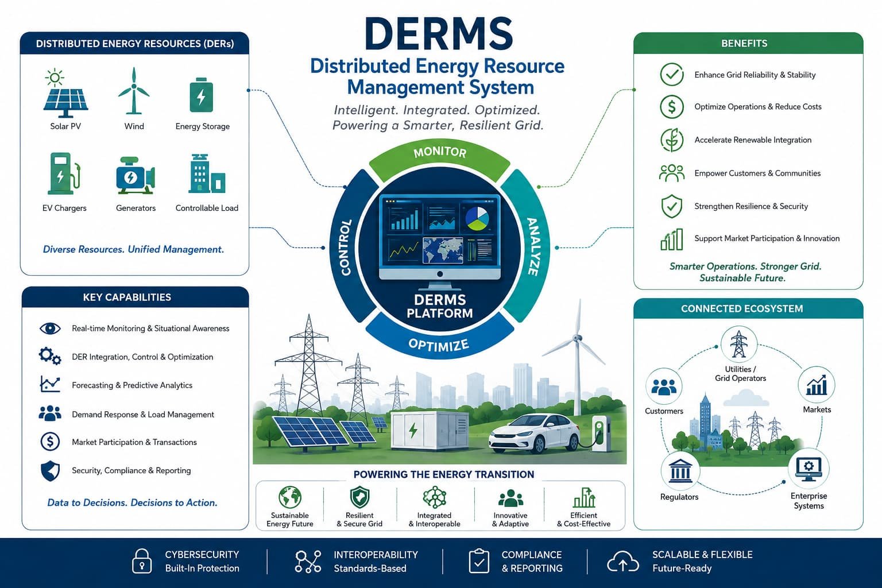Select the Controllable Load building icon

click(207, 173)
